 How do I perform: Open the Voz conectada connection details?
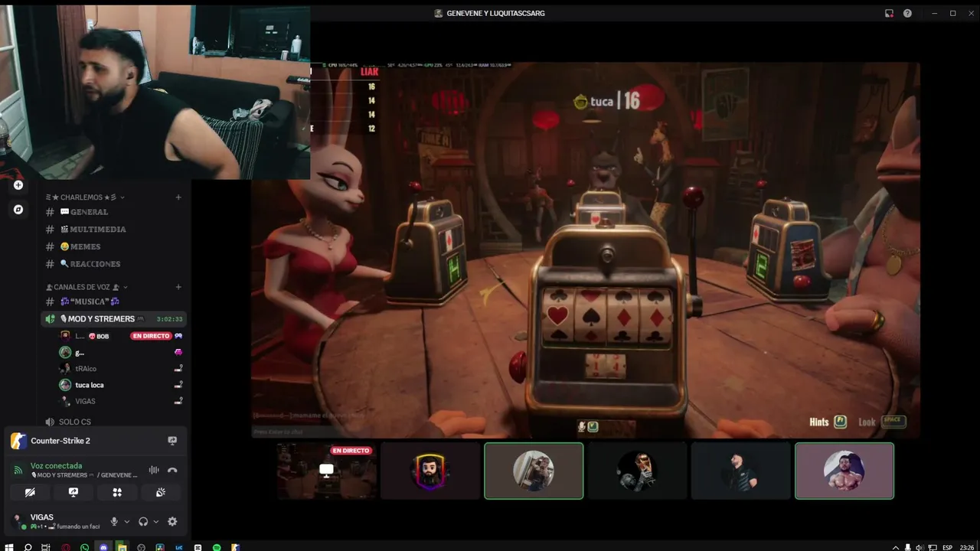pos(56,465)
